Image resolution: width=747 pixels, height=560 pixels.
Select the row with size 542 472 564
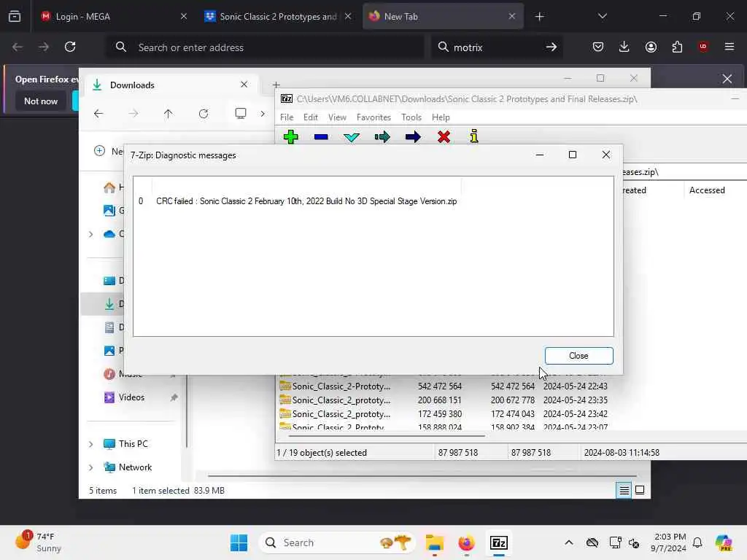coord(443,386)
